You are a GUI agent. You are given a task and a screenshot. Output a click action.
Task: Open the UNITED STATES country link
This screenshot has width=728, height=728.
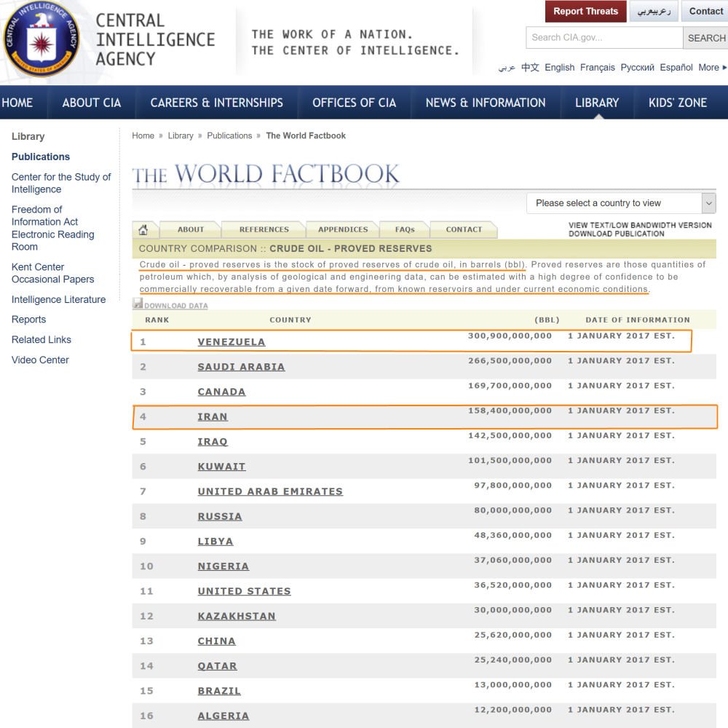click(x=244, y=591)
